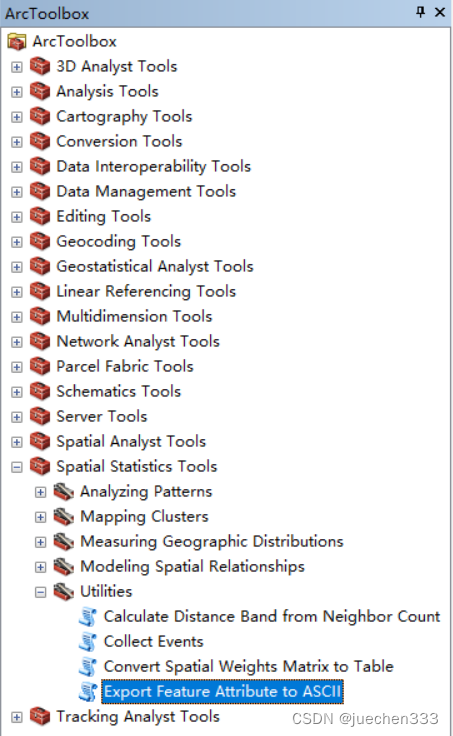Click the 3D Analyst Tools toolbox icon

click(x=40, y=67)
